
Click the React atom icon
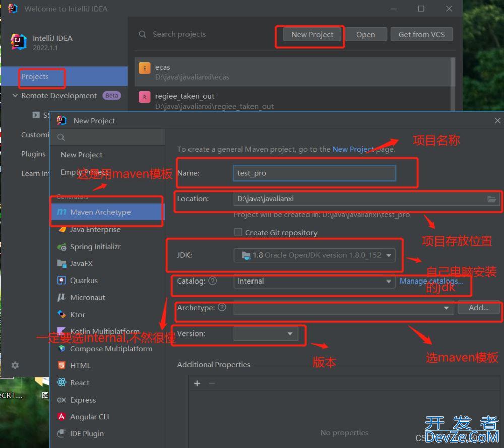point(61,382)
